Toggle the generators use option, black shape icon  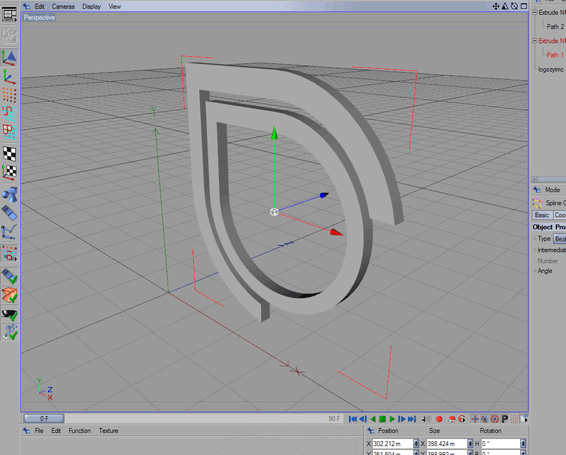click(9, 314)
